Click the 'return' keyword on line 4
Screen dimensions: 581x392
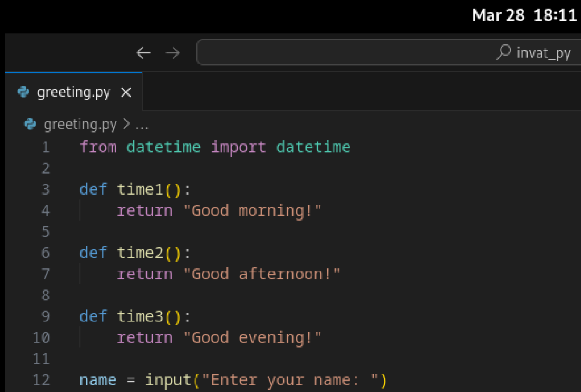tap(145, 211)
